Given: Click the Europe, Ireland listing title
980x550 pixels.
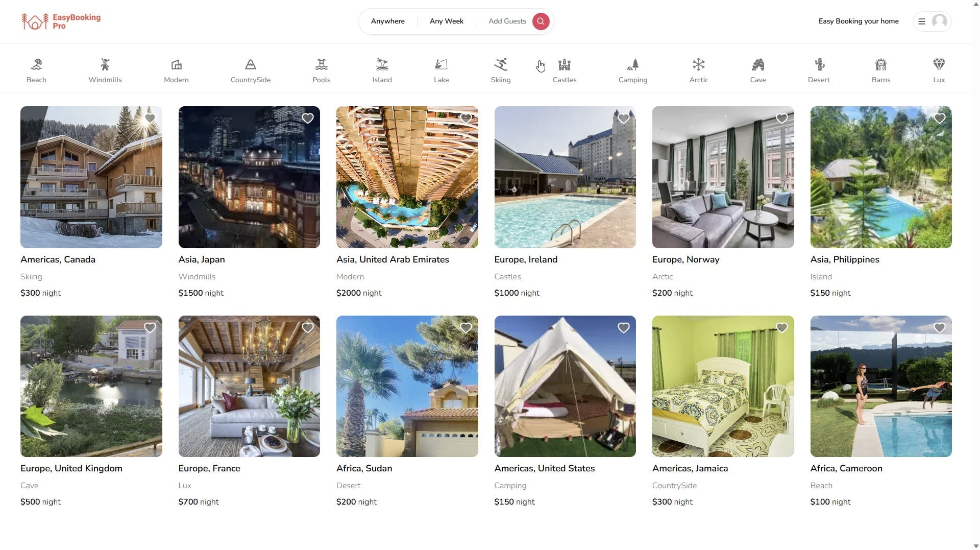Looking at the screenshot, I should pyautogui.click(x=526, y=259).
